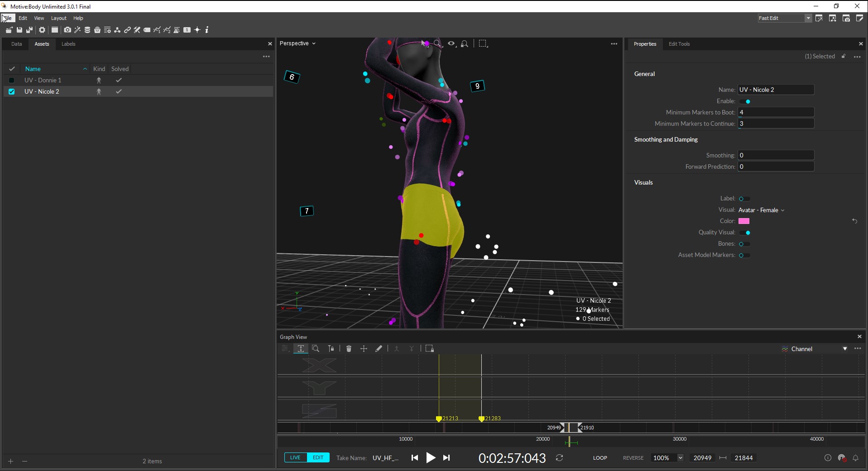Open the playback speed 100% dropdown
Screen dimensions: 868x471
click(x=667, y=458)
